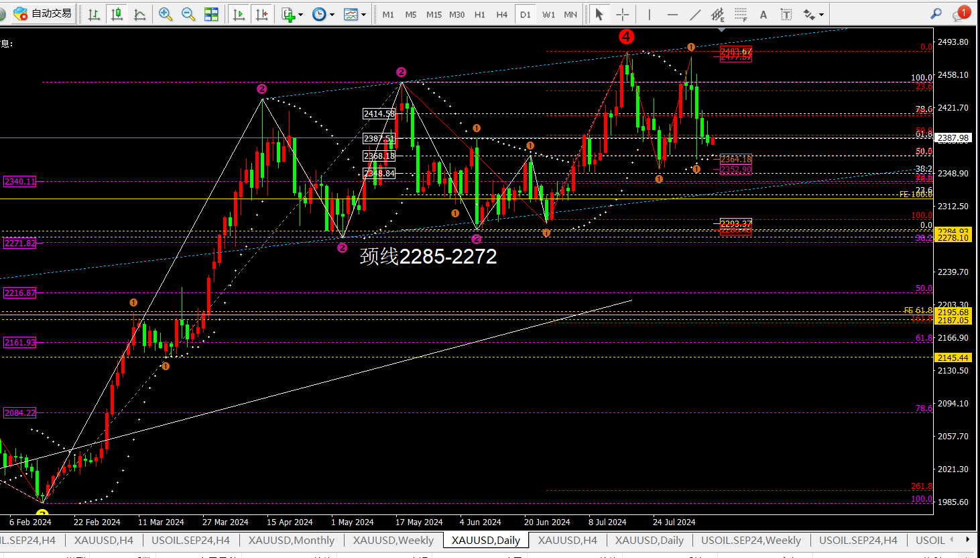The width and height of the screenshot is (980, 558).
Task: Switch chart to line chart mode
Action: pos(139,14)
